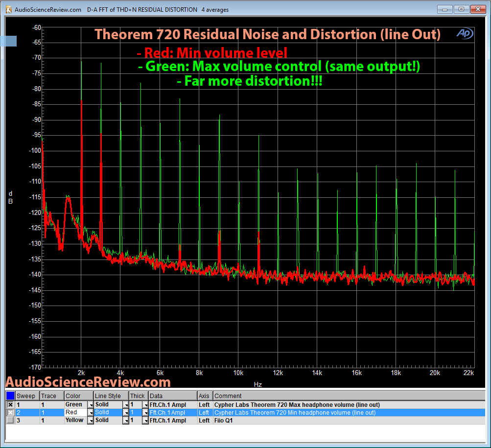Click the Comment column header
This screenshot has height=448, width=491.
pos(350,396)
